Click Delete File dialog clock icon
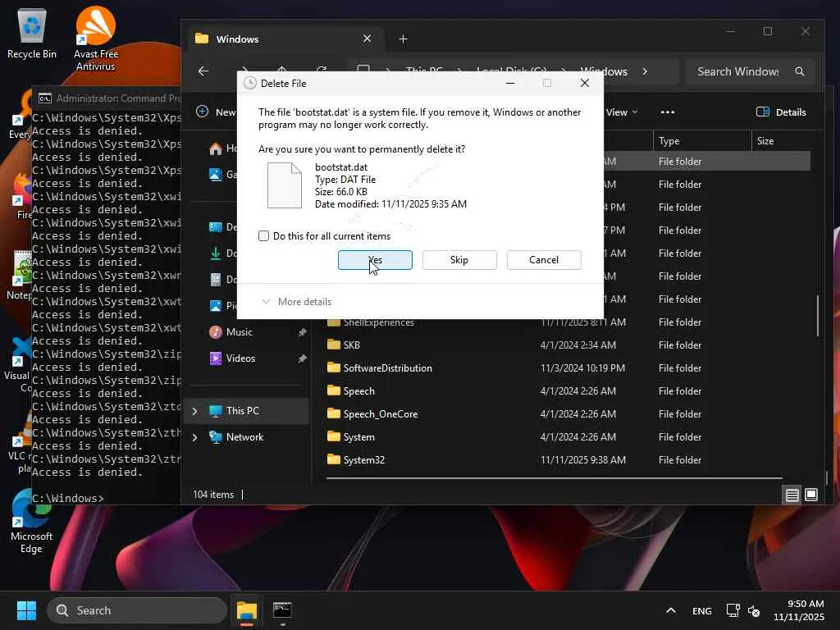Viewport: 840px width, 630px height. [249, 83]
